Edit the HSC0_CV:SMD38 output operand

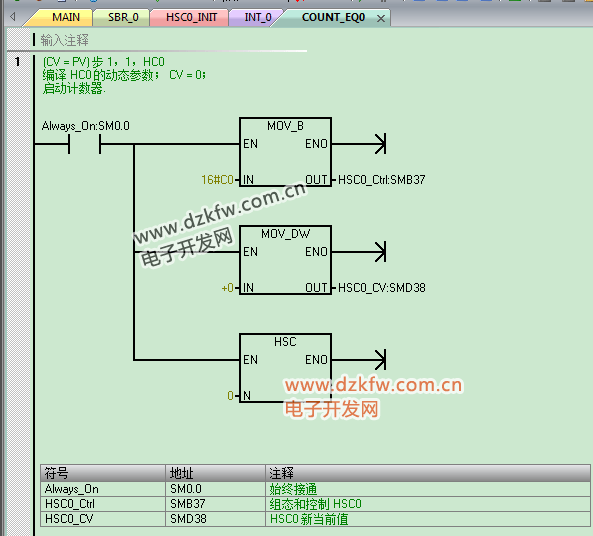[x=382, y=288]
